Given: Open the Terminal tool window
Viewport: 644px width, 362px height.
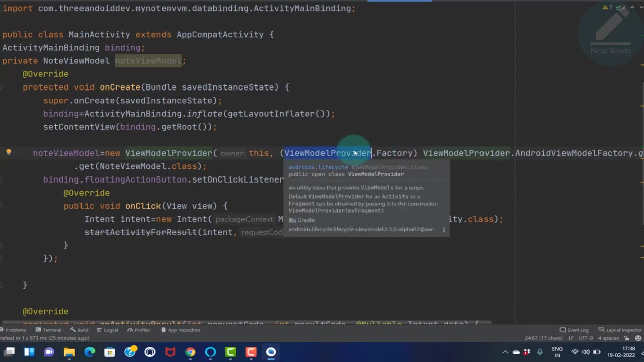Looking at the screenshot, I should pyautogui.click(x=49, y=330).
